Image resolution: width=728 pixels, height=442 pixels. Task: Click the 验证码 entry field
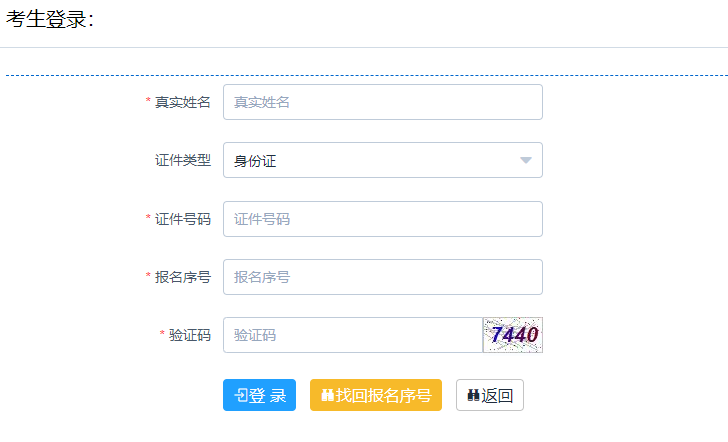(x=352, y=335)
